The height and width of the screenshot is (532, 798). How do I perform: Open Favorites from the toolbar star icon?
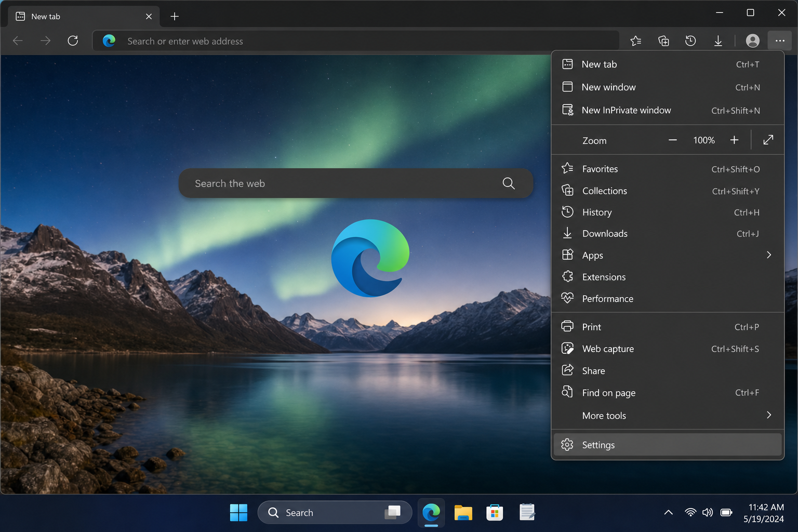[635, 41]
